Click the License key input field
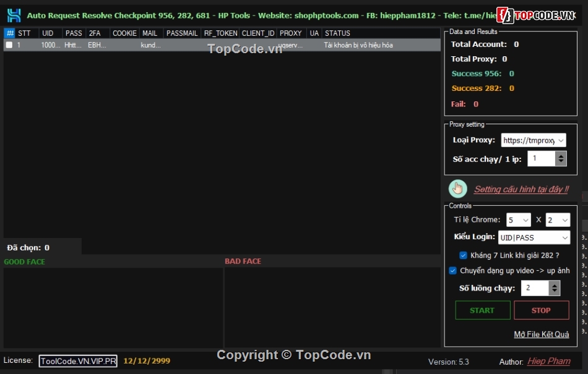 tap(78, 361)
